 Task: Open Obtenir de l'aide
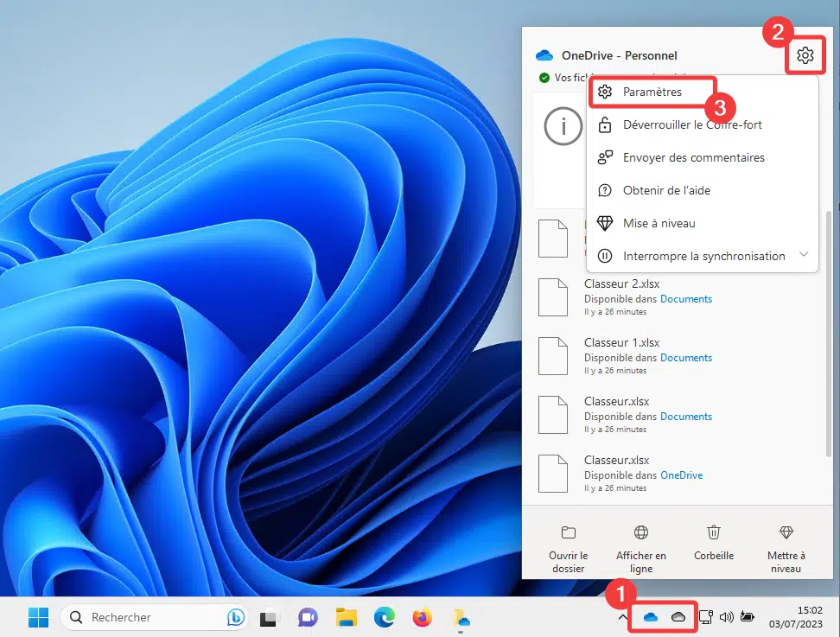(x=703, y=190)
